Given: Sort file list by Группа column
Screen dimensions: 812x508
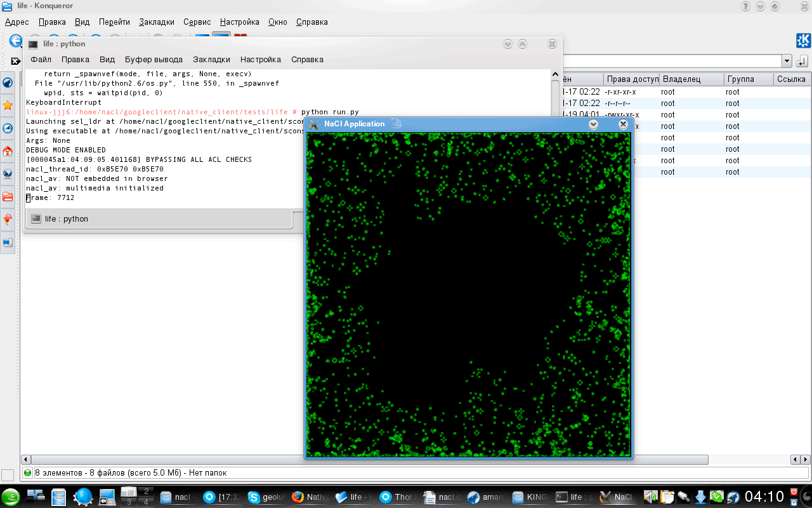Looking at the screenshot, I should click(x=747, y=79).
